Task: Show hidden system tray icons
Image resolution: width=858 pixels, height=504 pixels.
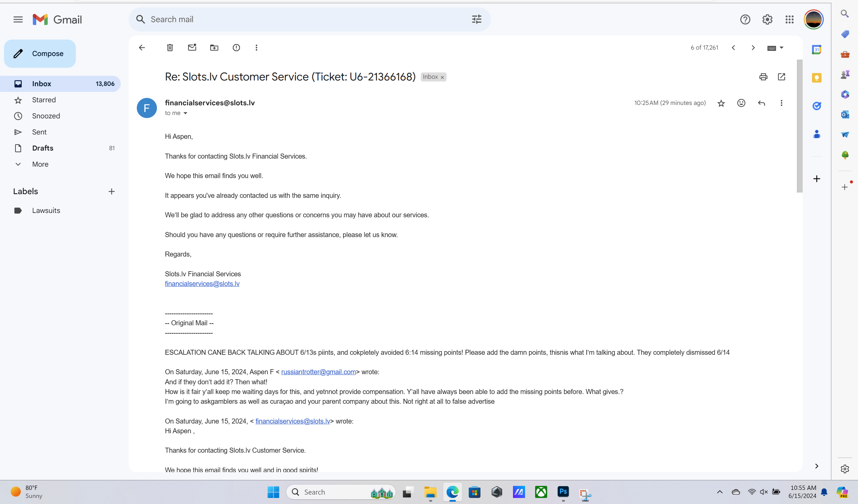Action: tap(720, 492)
